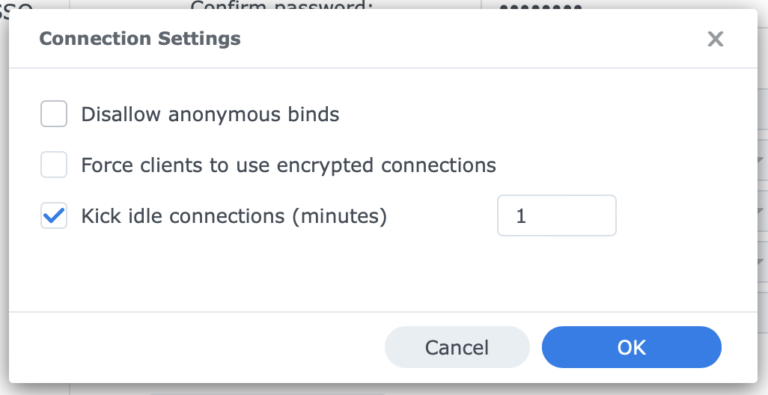Click the Connection Settings dialog title
The width and height of the screenshot is (768, 395).
pos(140,38)
